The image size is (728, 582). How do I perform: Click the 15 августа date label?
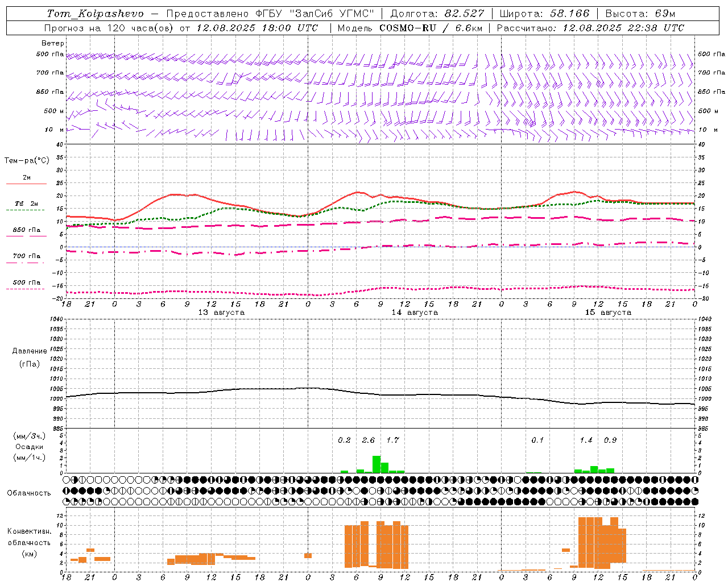click(x=607, y=313)
